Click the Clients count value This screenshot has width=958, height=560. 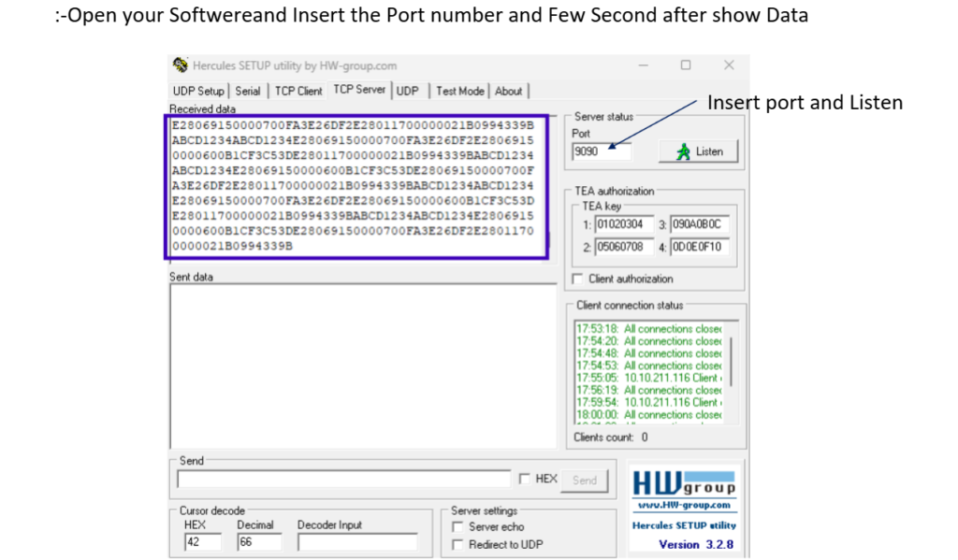pos(645,438)
